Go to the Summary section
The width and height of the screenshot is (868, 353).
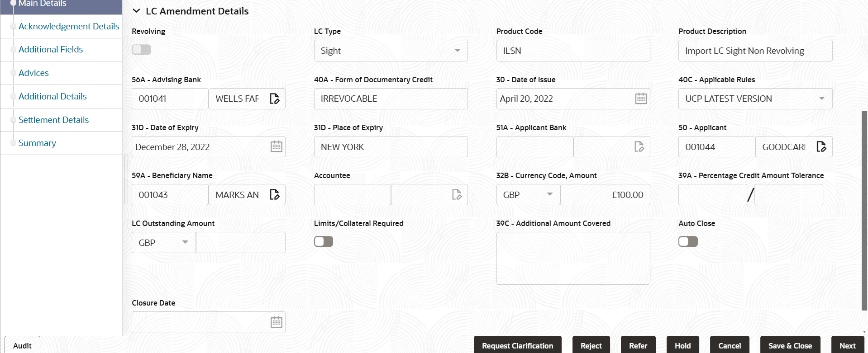coord(37,143)
